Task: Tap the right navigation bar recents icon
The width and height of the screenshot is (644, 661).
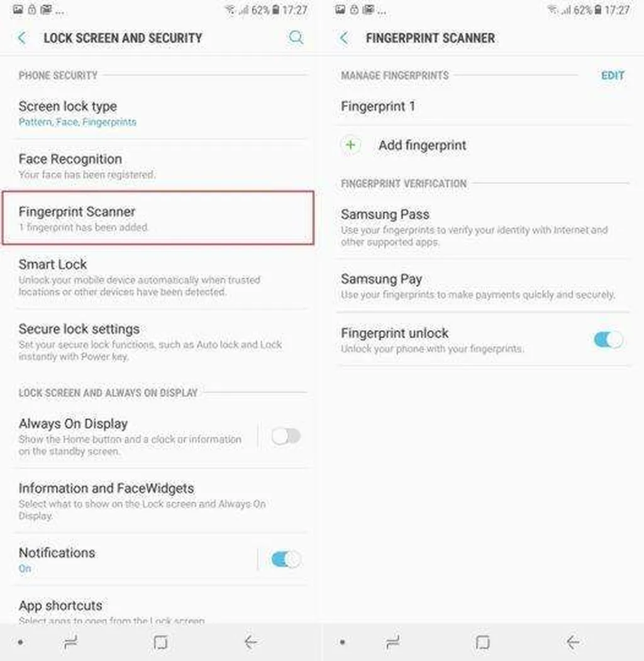Action: 393,643
